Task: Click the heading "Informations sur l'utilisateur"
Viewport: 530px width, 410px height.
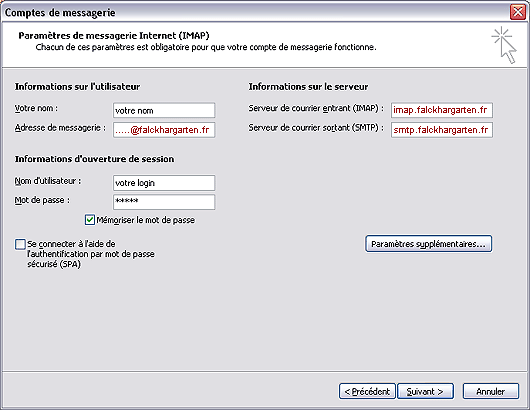Action: coord(77,87)
